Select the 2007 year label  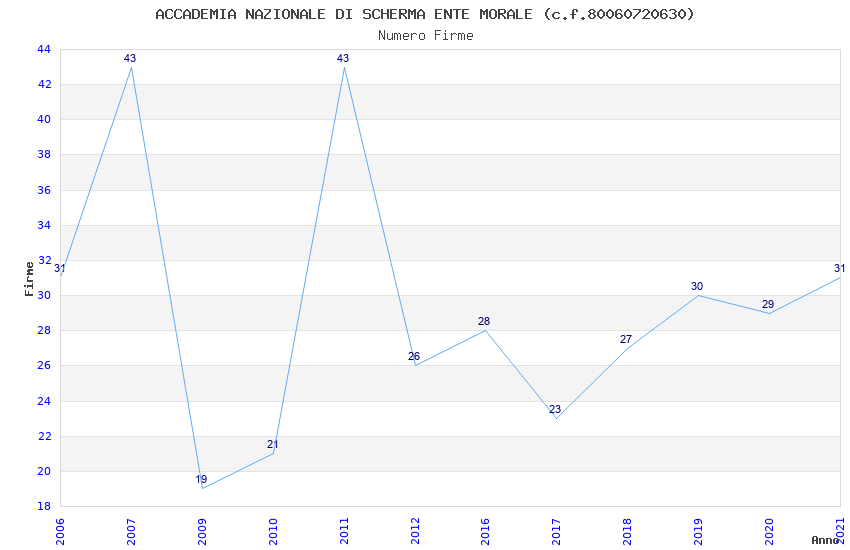(x=131, y=532)
